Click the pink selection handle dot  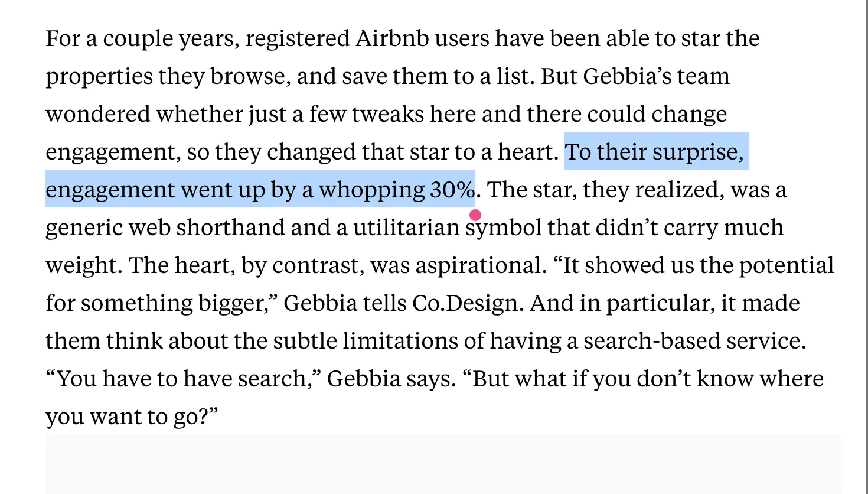475,214
